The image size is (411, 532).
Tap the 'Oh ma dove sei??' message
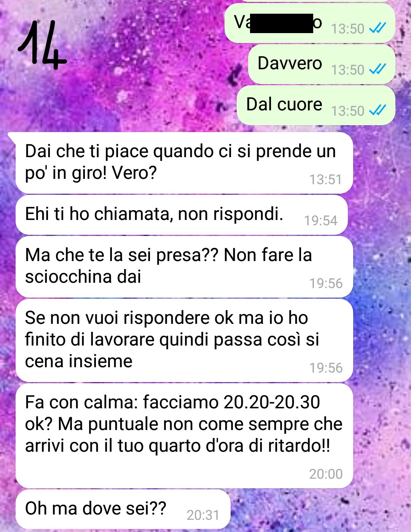click(x=123, y=509)
